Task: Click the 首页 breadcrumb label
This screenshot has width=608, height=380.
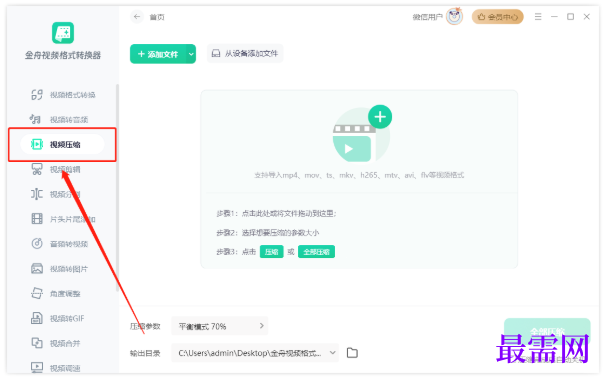Action: coord(157,17)
